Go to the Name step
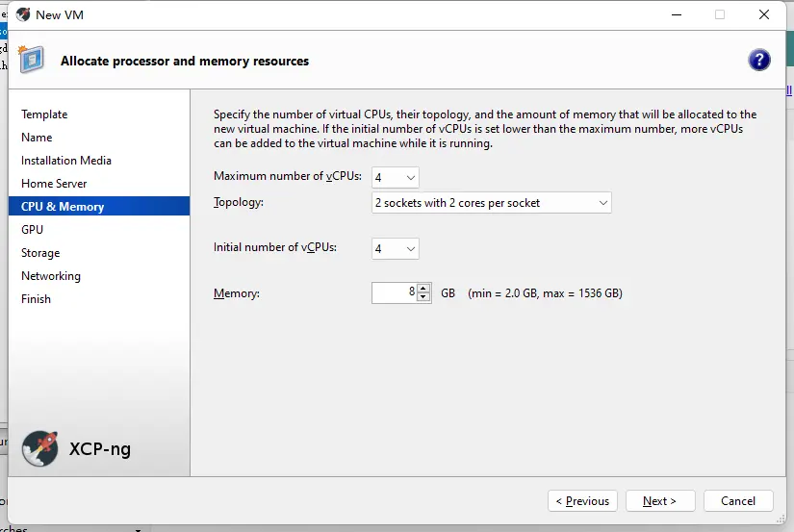Screen dimensions: 794x532 [x=37, y=138]
